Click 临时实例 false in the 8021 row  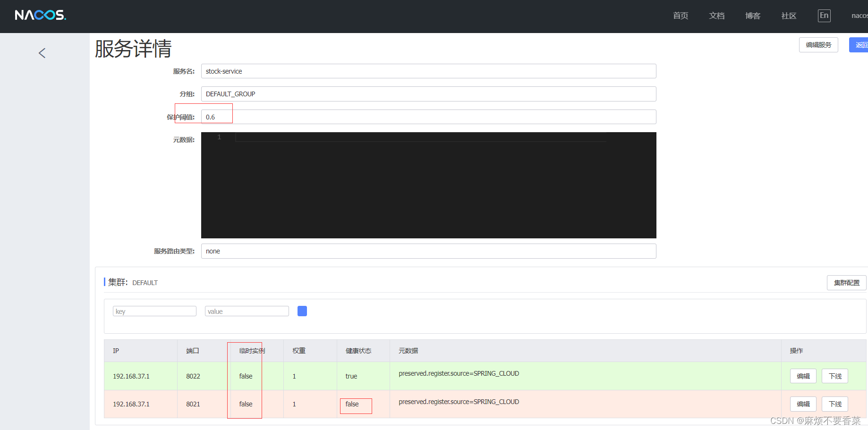click(x=246, y=404)
